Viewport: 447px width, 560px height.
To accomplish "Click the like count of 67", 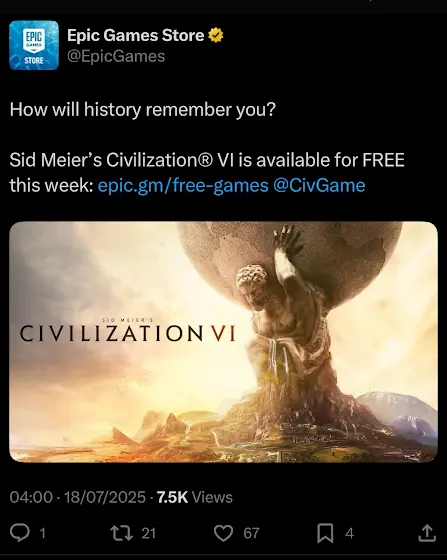I will [251, 534].
